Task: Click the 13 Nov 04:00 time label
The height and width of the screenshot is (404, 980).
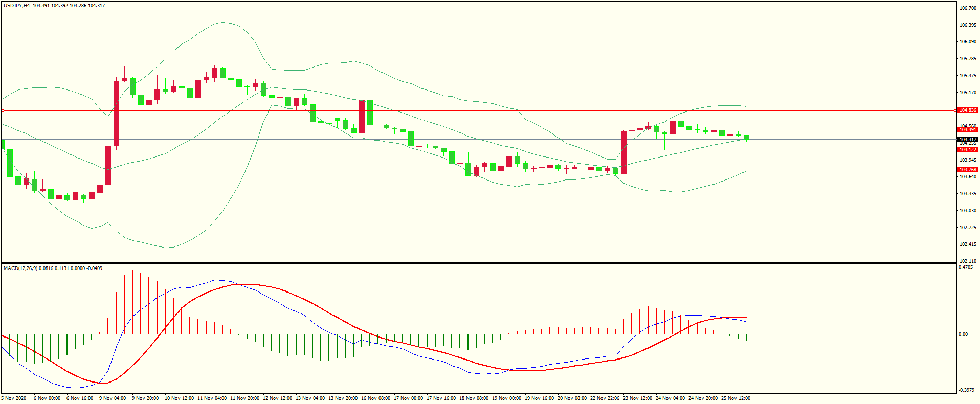Action: [310, 398]
